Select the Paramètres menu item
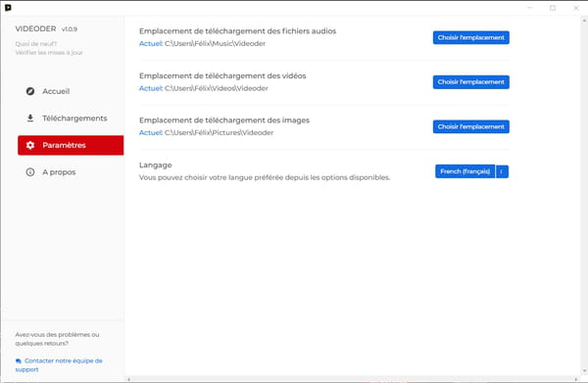 tap(71, 145)
